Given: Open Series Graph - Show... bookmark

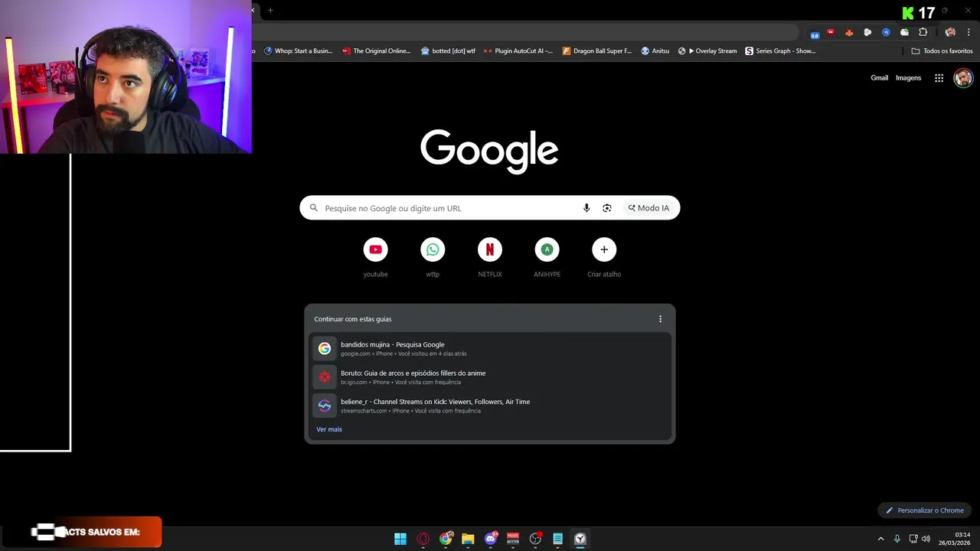Looking at the screenshot, I should 780,51.
